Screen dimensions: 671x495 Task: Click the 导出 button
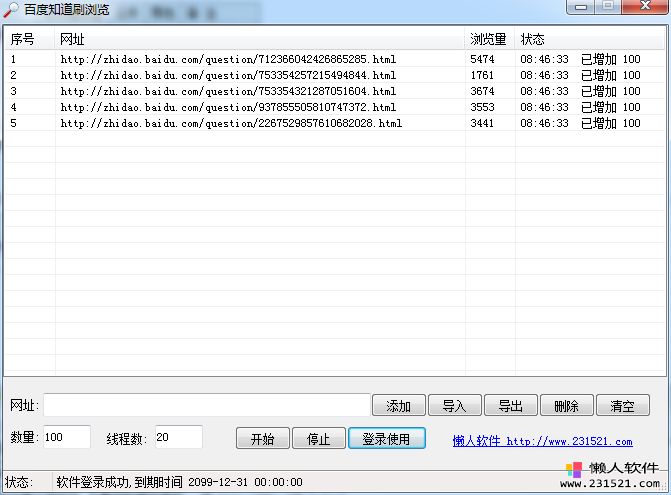coord(511,405)
